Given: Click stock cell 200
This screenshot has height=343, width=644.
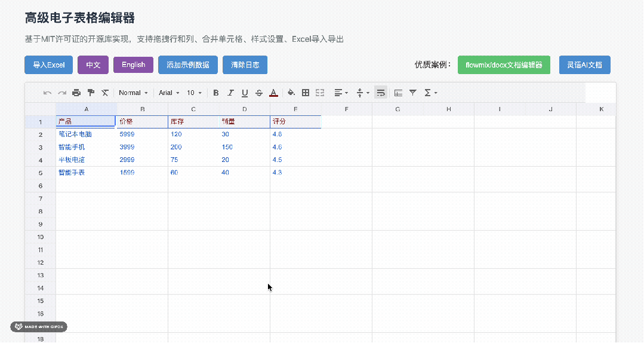Looking at the screenshot, I should pos(193,147).
